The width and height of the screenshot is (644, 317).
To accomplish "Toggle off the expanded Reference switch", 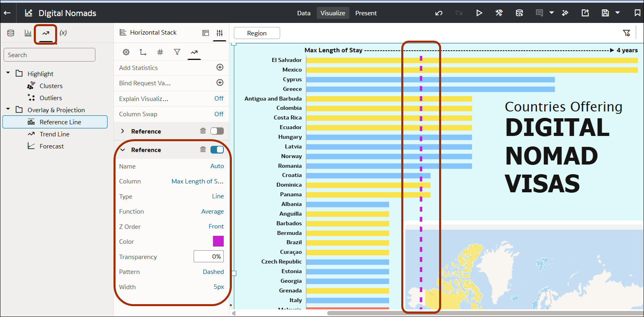I will coord(217,150).
